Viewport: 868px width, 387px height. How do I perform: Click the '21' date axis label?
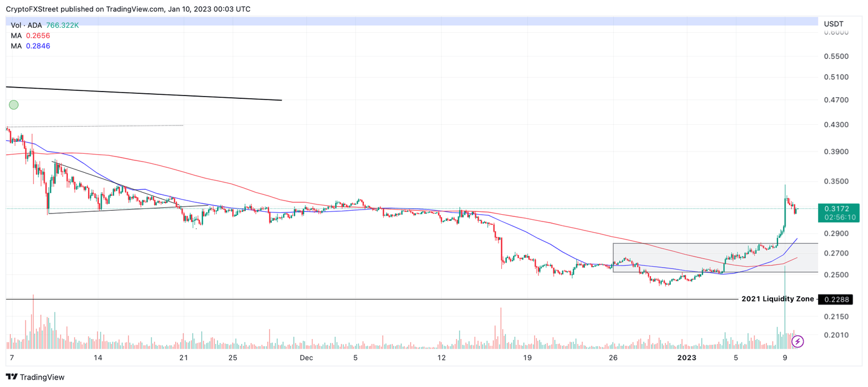[x=183, y=358]
